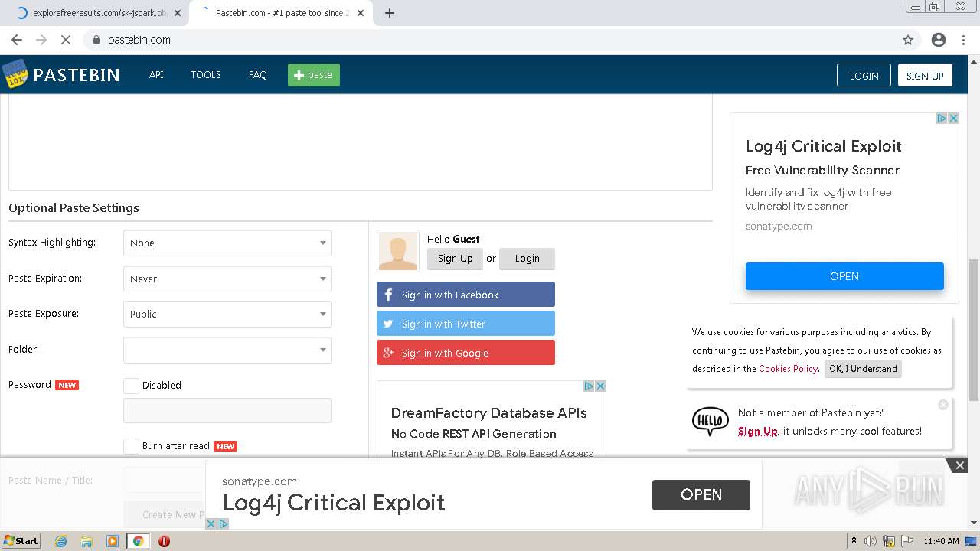Stop page loading with X button
This screenshot has width=980, height=551.
tap(66, 40)
